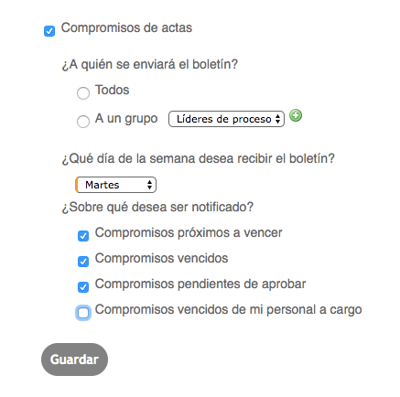
Task: Click the Guardar button
Action: click(74, 359)
